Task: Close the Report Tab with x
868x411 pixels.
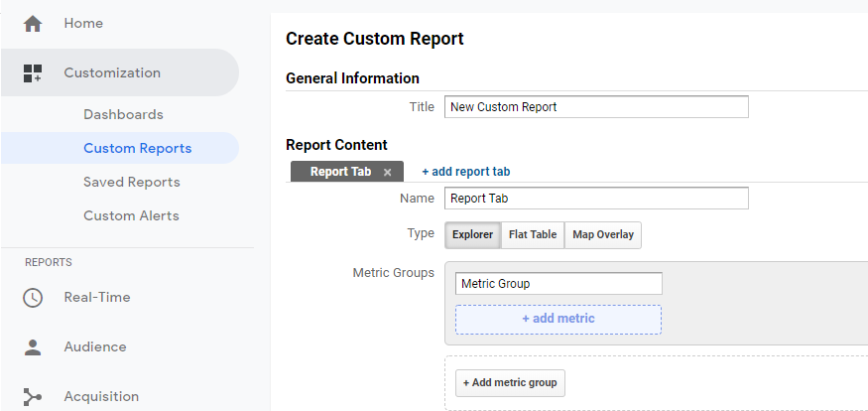Action: (x=387, y=172)
